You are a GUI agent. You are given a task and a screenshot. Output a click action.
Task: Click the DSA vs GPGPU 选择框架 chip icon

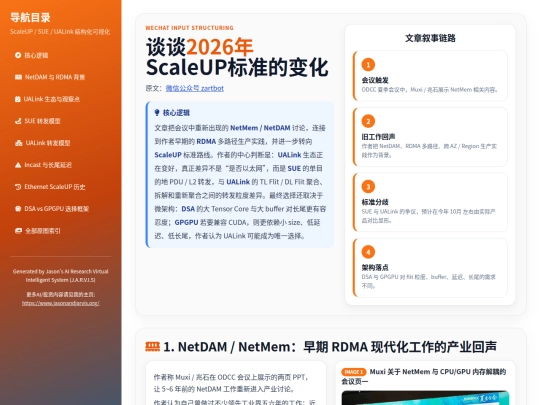18,209
